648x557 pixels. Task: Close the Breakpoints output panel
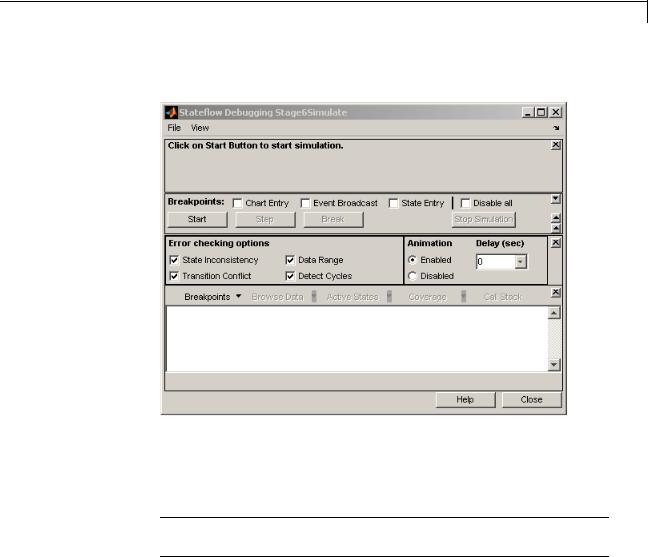click(556, 293)
